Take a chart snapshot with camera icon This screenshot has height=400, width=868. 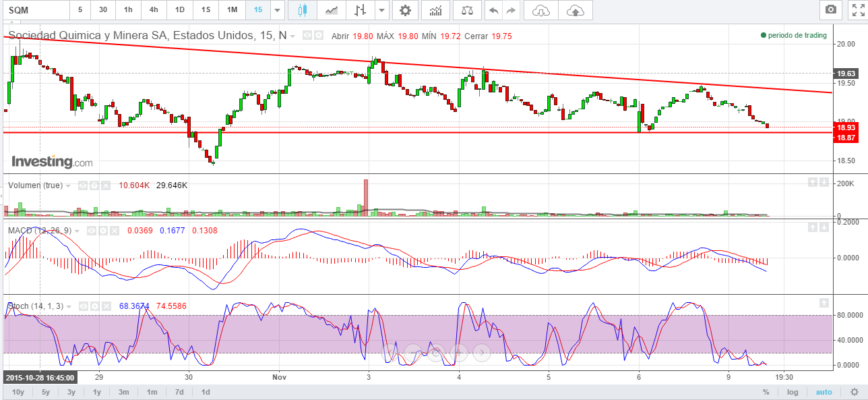click(x=831, y=10)
